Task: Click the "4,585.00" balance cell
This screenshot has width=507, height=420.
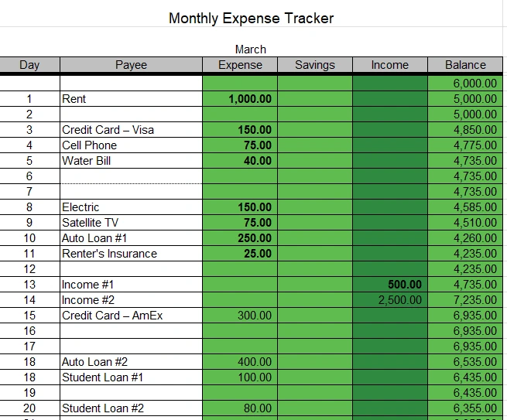Action: click(465, 207)
